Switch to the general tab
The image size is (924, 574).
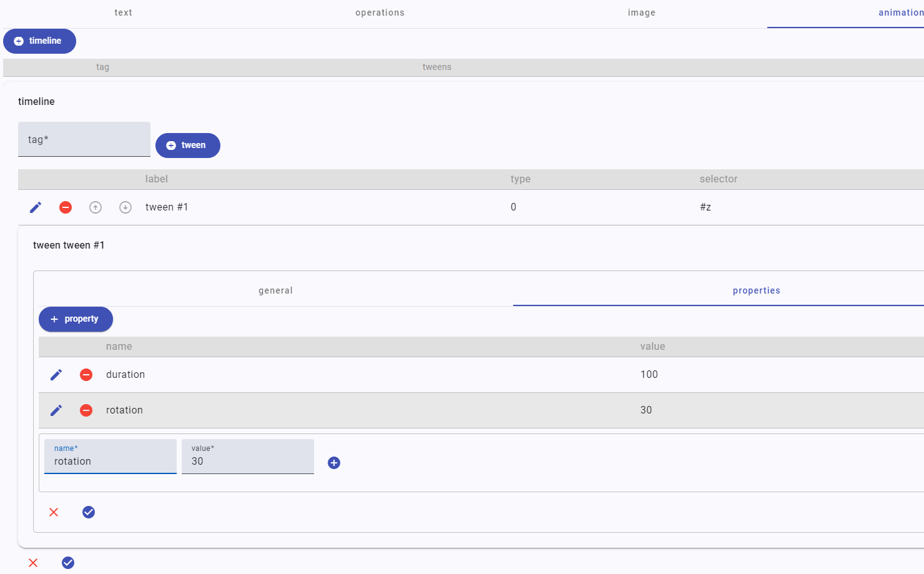(x=275, y=290)
